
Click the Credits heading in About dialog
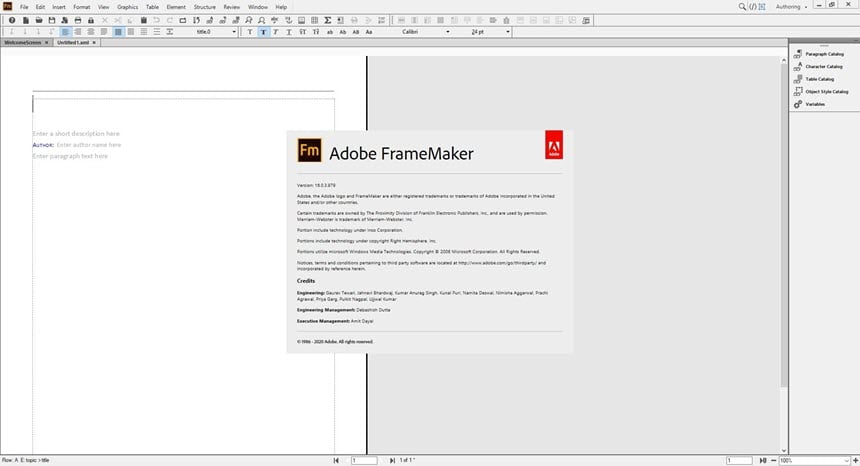tap(306, 281)
